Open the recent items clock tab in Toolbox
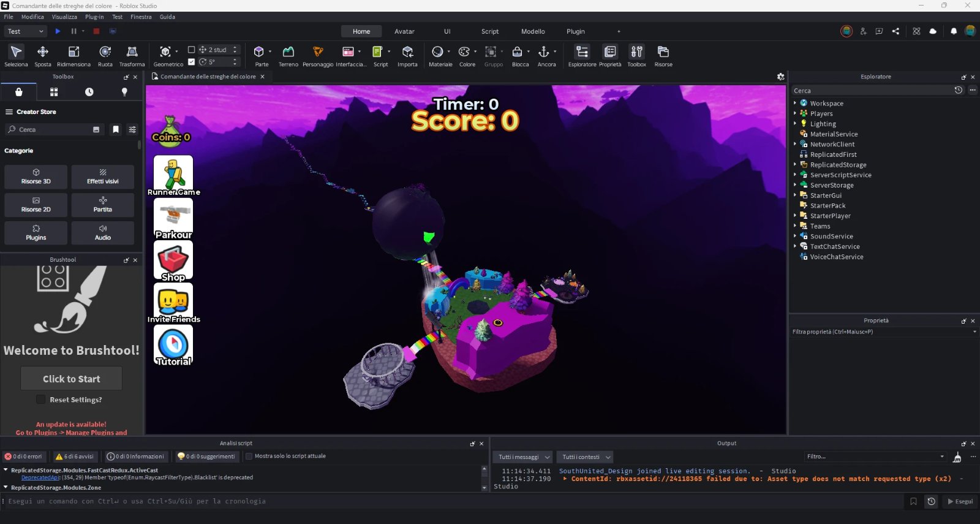This screenshot has width=980, height=524. pyautogui.click(x=89, y=92)
